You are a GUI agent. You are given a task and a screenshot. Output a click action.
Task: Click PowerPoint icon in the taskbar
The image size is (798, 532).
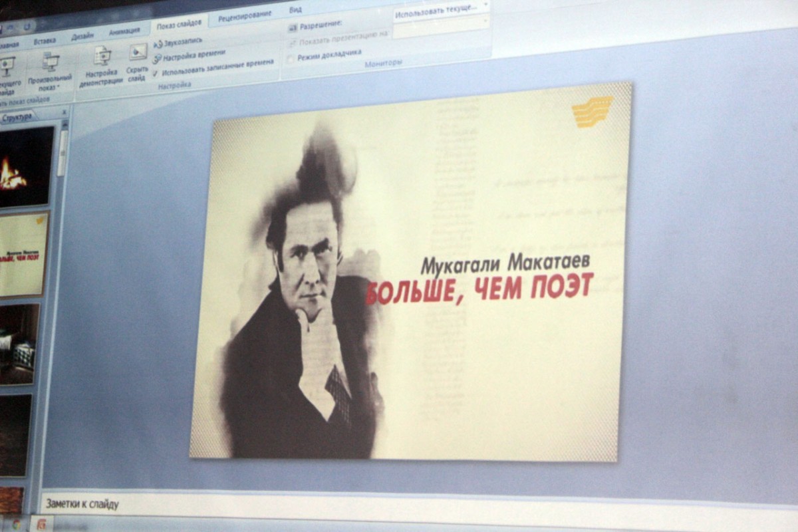tap(41, 524)
